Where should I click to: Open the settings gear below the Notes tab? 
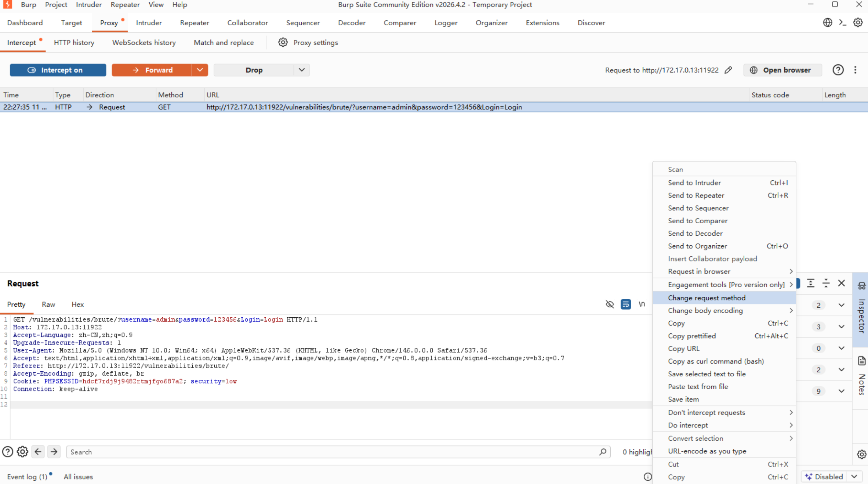point(861,454)
